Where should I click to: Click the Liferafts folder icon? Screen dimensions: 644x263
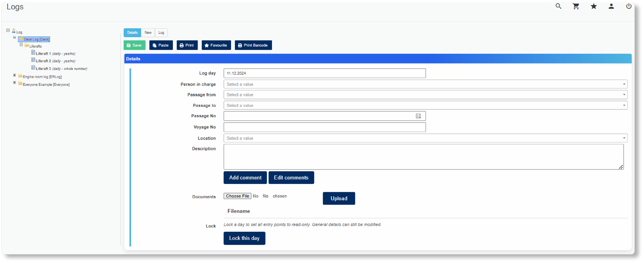point(27,45)
